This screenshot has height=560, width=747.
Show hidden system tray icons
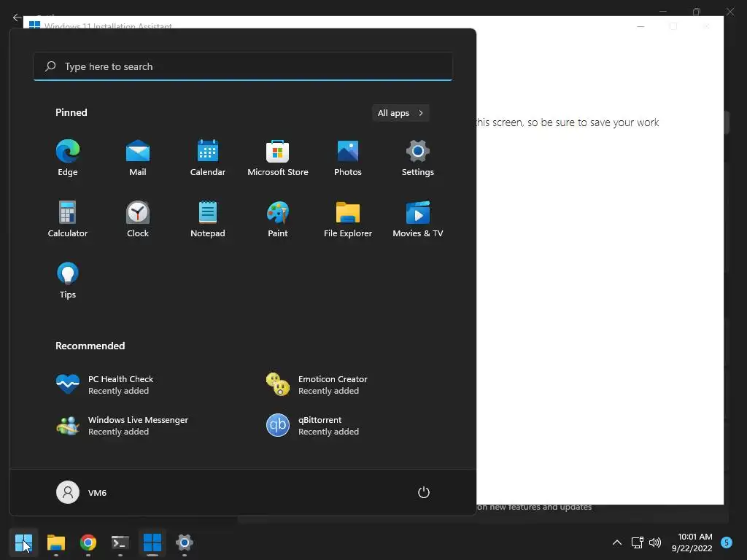[x=617, y=542]
